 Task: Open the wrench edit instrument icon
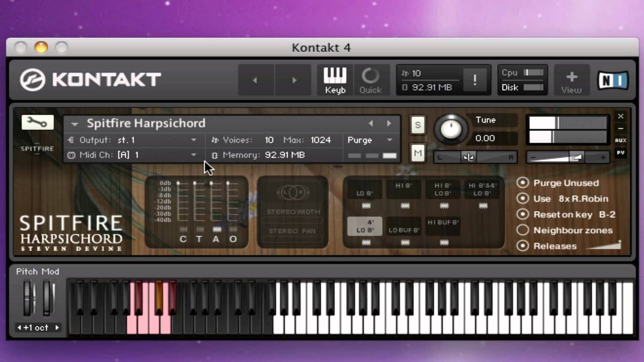coord(38,122)
